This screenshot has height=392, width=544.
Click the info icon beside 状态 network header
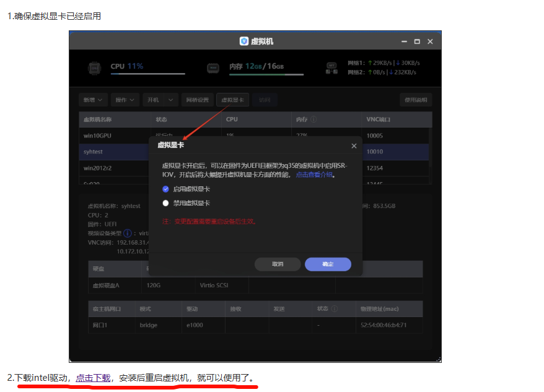(x=335, y=309)
